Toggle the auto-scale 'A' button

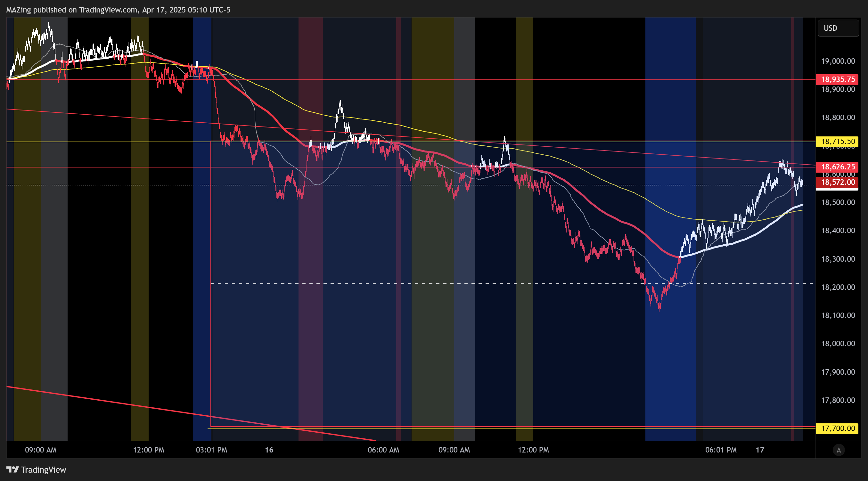[x=839, y=450]
